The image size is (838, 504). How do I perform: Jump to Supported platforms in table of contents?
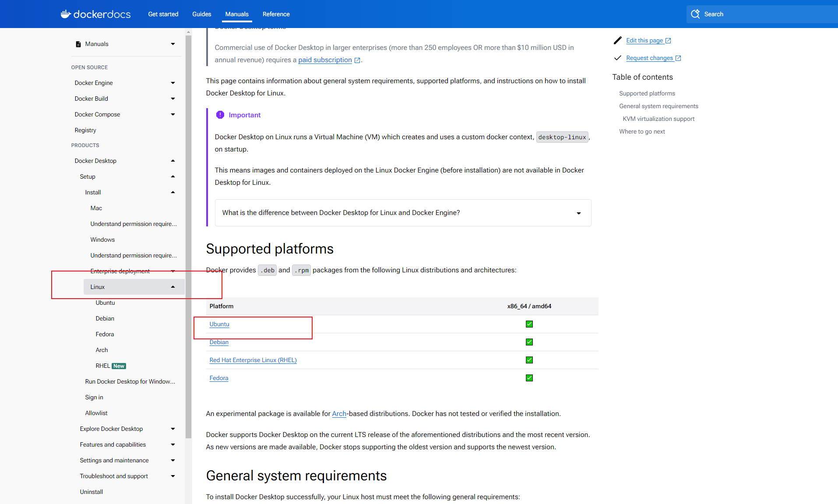pos(647,93)
